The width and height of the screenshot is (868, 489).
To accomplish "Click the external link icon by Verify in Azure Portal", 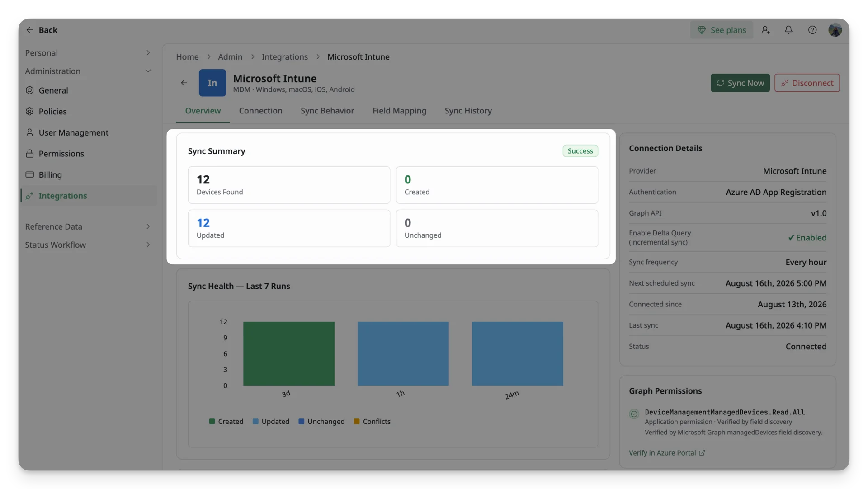I will tap(702, 453).
